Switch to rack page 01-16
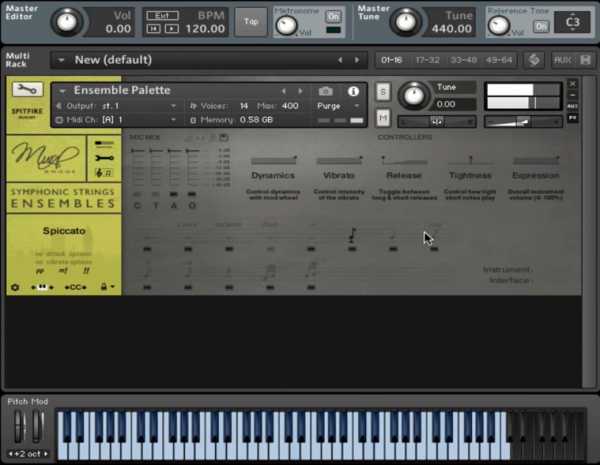This screenshot has height=465, width=600. click(x=391, y=60)
